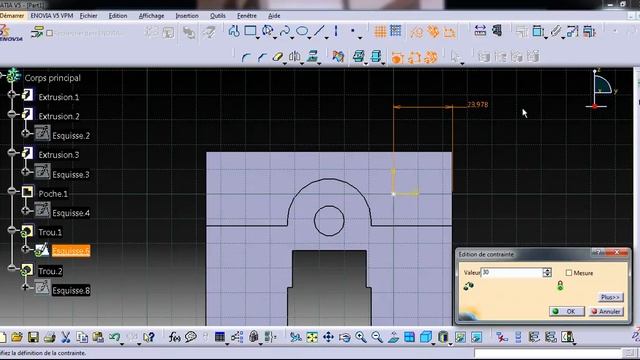Open the Point tool dropdown arrow
The height and width of the screenshot is (360, 640).
pos(360,38)
